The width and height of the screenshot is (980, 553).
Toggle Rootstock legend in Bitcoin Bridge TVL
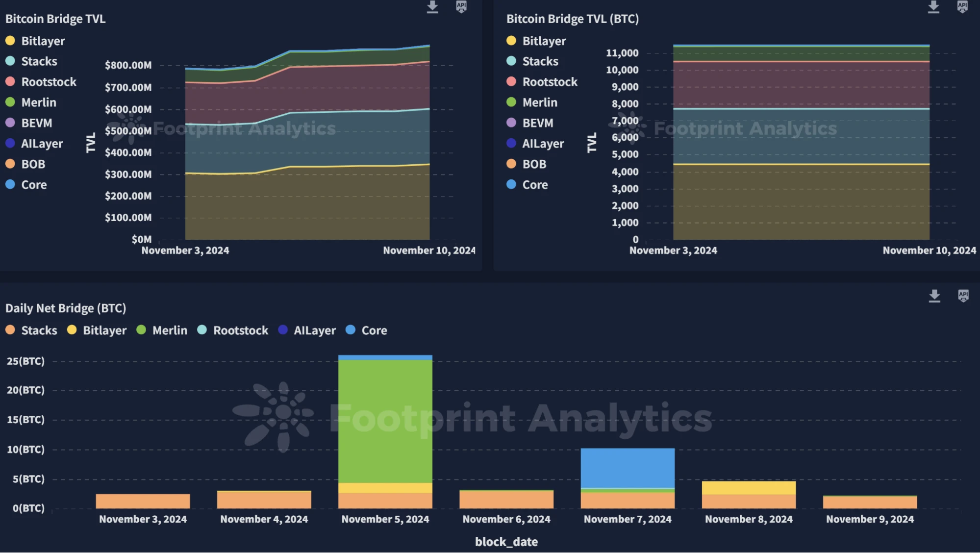click(41, 82)
